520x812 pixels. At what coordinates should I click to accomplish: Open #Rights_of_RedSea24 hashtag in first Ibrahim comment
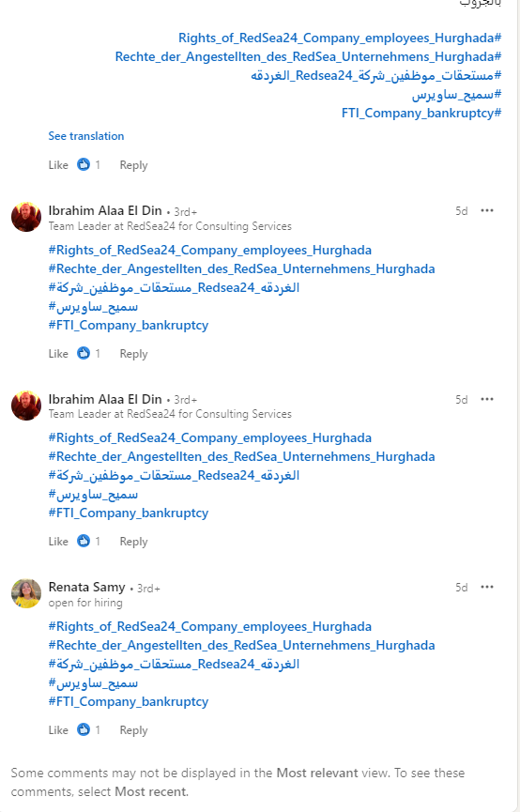point(209,250)
